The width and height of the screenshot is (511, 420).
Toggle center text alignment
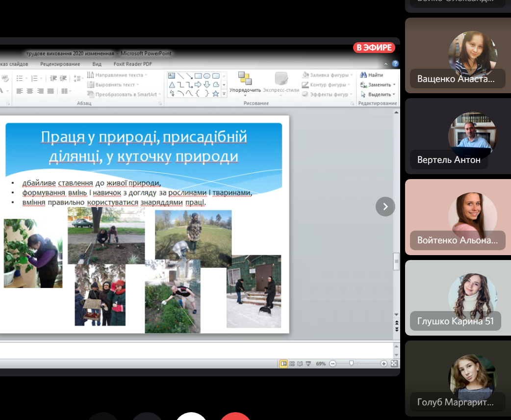tap(30, 91)
